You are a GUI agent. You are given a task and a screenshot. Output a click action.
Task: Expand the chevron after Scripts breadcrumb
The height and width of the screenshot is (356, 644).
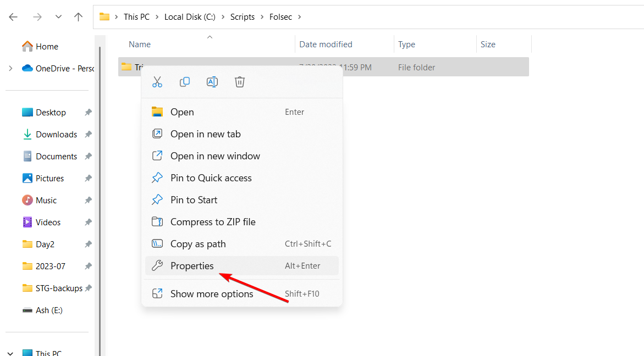coord(262,17)
